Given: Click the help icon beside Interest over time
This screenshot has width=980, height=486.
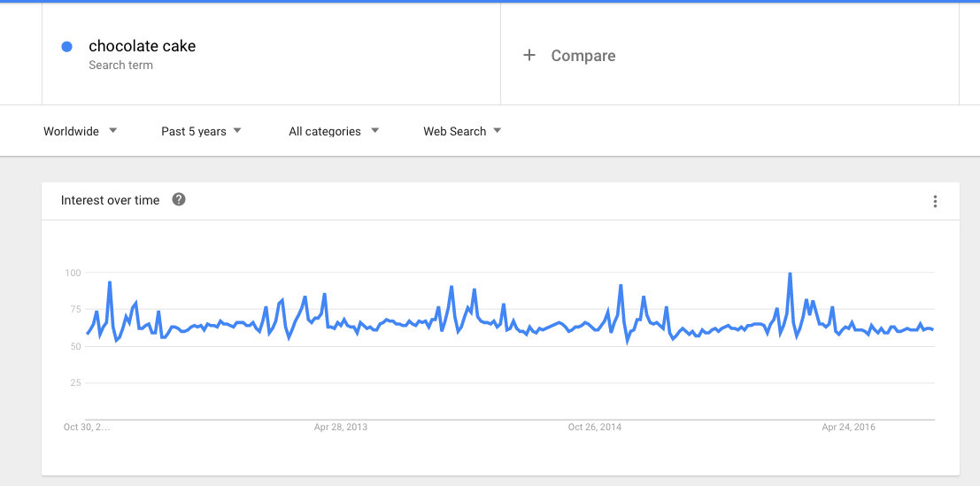Looking at the screenshot, I should pos(179,200).
